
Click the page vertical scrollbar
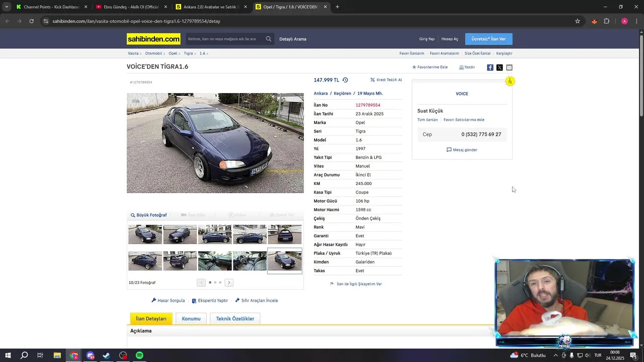(x=641, y=75)
